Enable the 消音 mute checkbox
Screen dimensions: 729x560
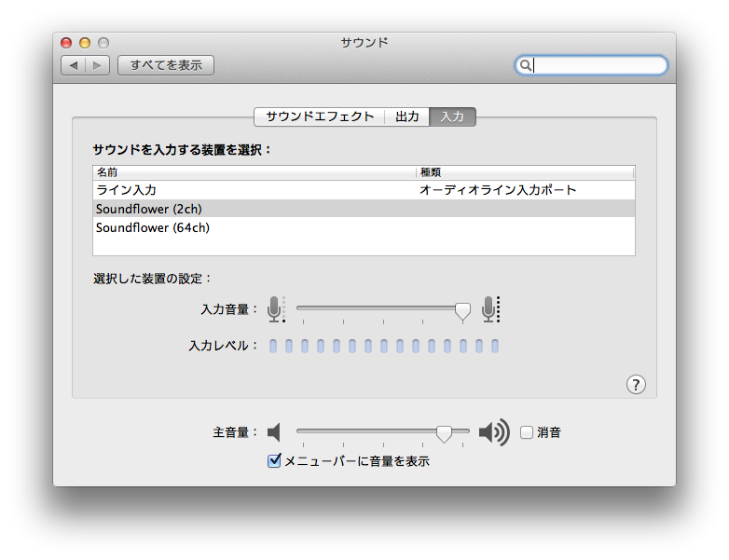pos(527,432)
